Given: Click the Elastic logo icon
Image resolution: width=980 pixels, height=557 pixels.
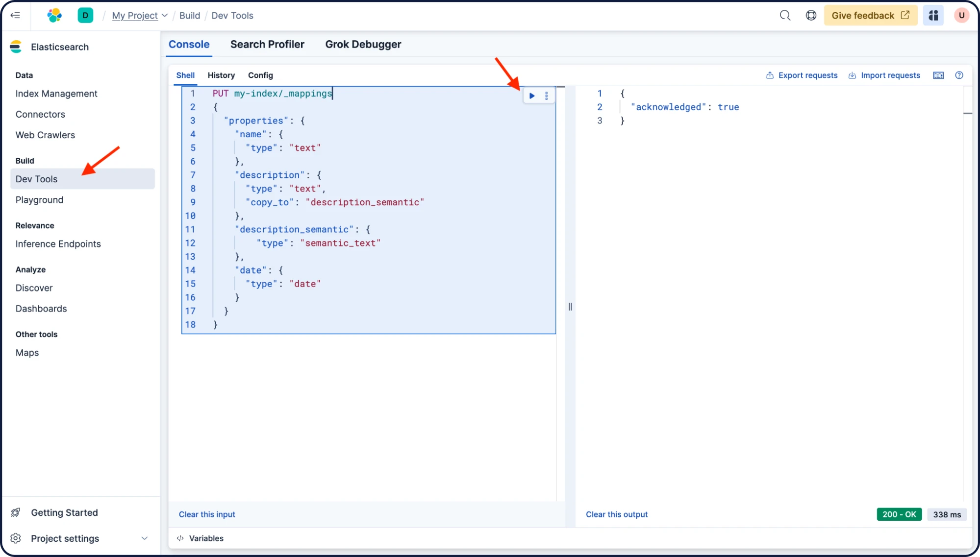Looking at the screenshot, I should (x=54, y=15).
